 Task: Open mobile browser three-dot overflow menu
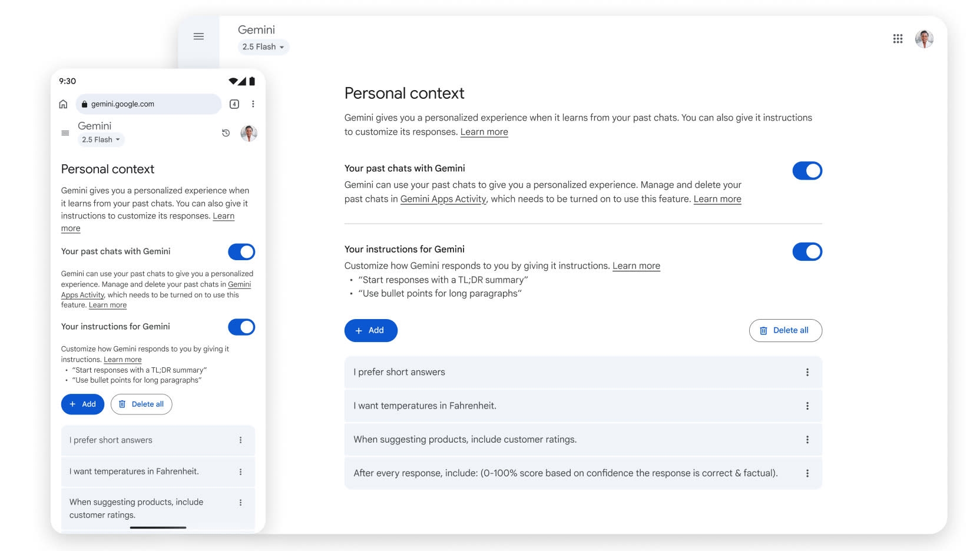pos(253,104)
